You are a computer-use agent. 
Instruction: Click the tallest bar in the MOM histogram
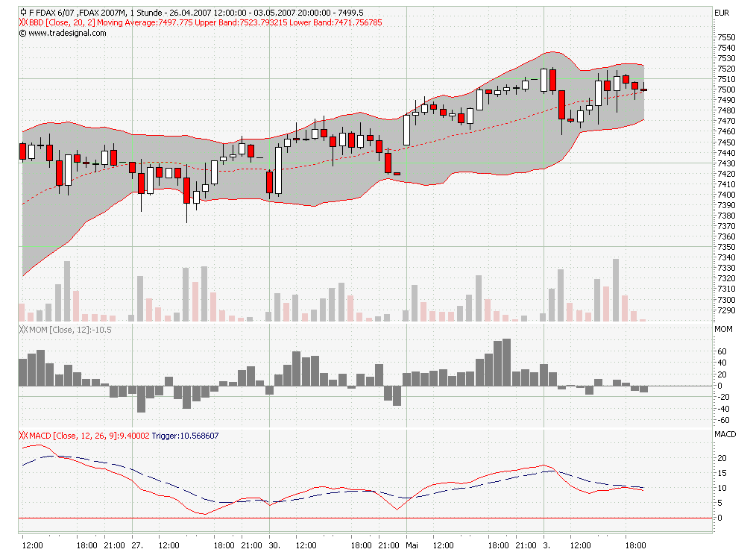(506, 363)
